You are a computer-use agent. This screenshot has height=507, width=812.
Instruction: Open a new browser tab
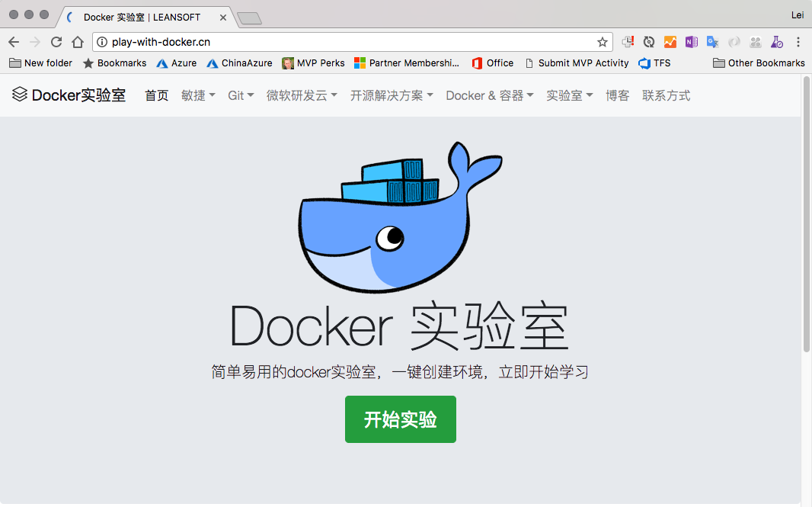(250, 18)
